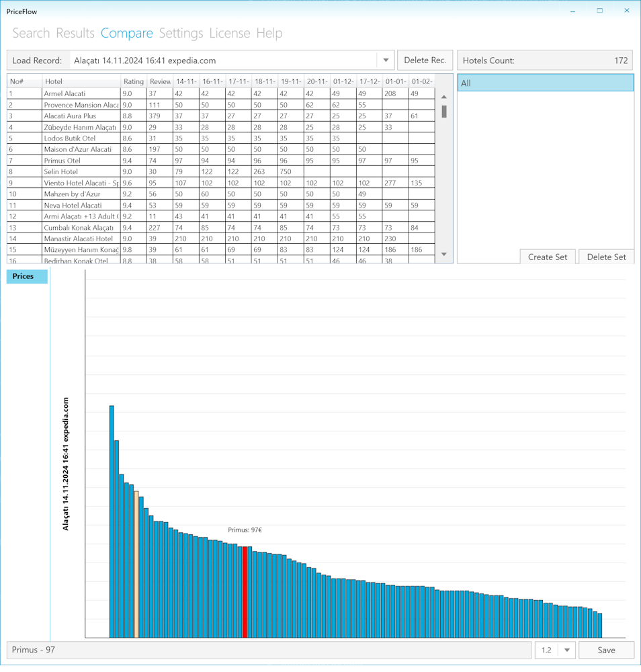
Task: Sort by the Rating column header
Action: [133, 81]
